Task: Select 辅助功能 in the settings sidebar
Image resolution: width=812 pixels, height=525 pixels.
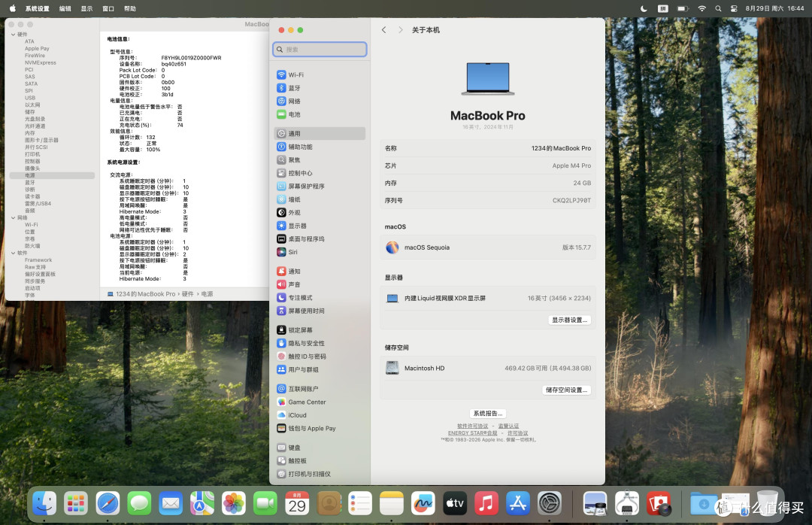Action: 320,147
